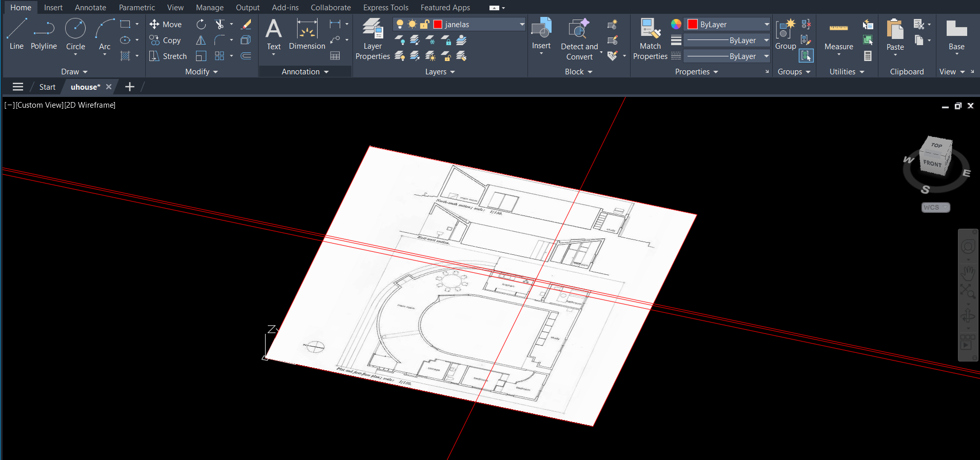Select the Polyline tool
This screenshot has width=980, height=460.
[44, 34]
